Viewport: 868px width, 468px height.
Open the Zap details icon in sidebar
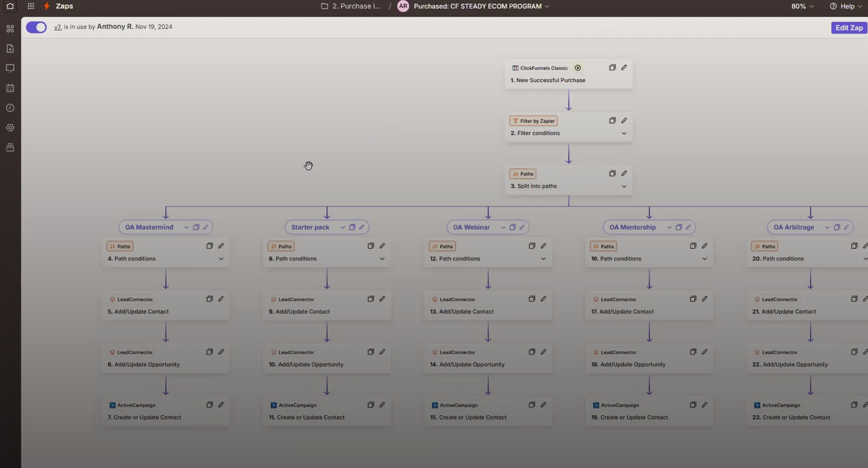[10, 48]
